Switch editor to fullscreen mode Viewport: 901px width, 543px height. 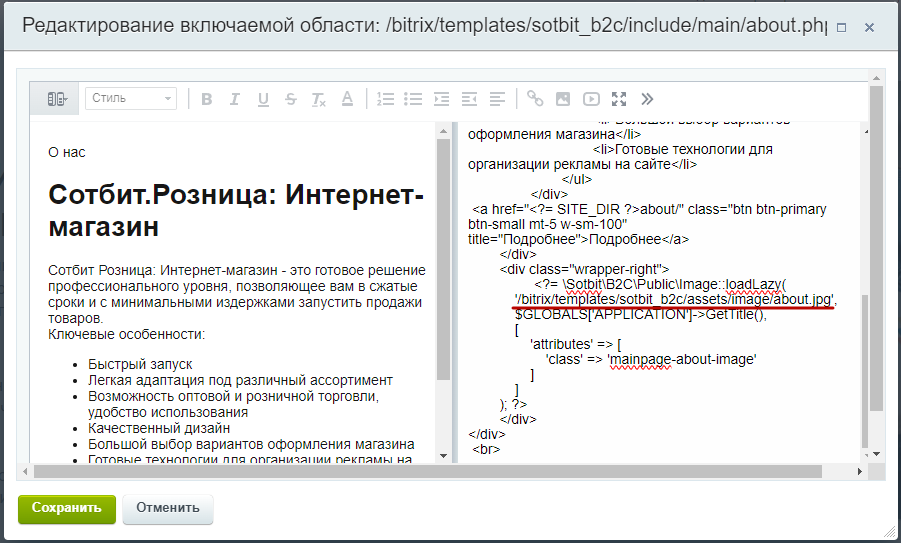click(x=619, y=99)
